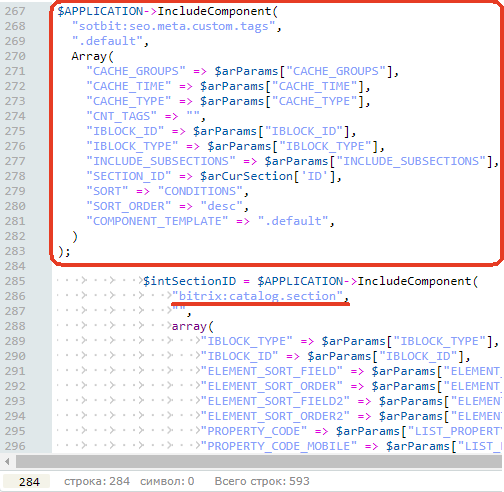Click the "PROPERTY_CODE" key on line 295
Viewport: 504px width, 492px height.
[x=254, y=431]
